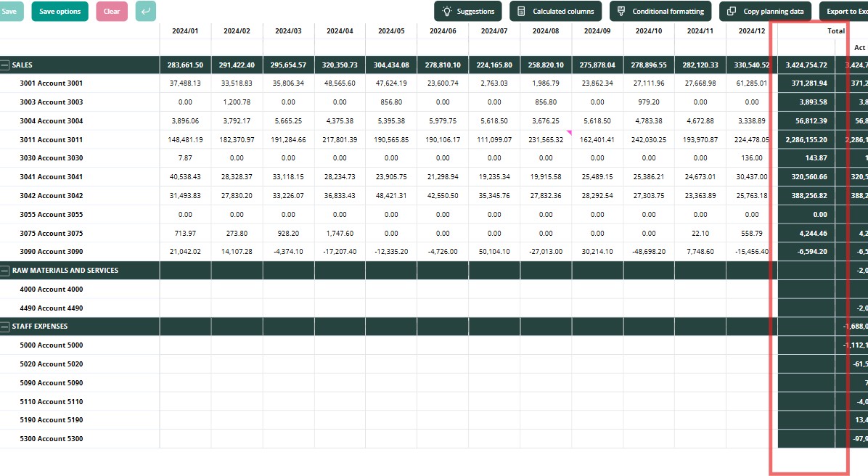Click the Conditional formatting brush icon
The height and width of the screenshot is (476, 868).
[x=621, y=11]
